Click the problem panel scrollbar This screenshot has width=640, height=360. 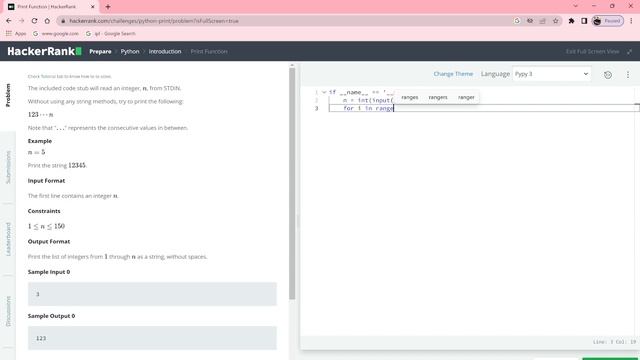tap(292, 183)
